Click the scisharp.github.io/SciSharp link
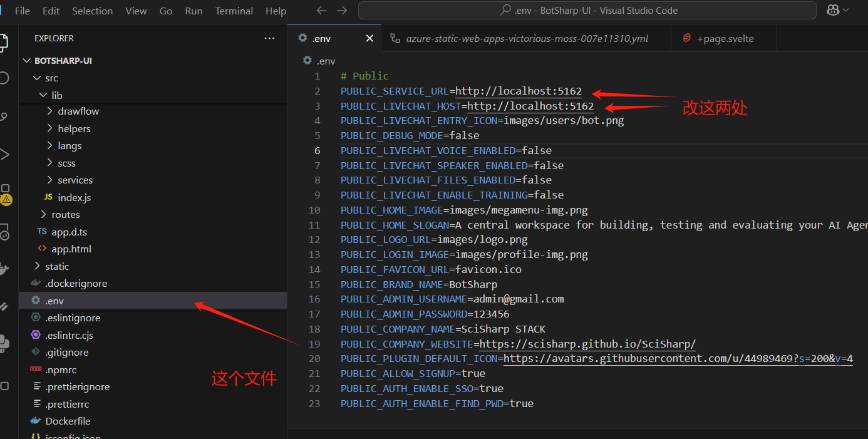The height and width of the screenshot is (439, 868). click(587, 344)
